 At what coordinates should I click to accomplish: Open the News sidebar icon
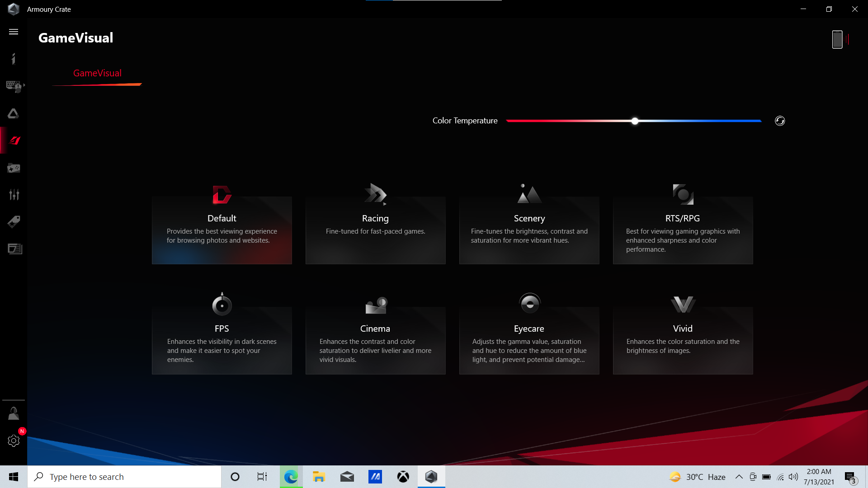[x=14, y=249]
